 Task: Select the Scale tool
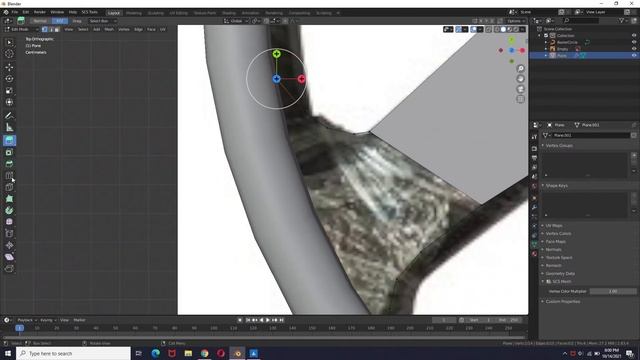pyautogui.click(x=9, y=91)
